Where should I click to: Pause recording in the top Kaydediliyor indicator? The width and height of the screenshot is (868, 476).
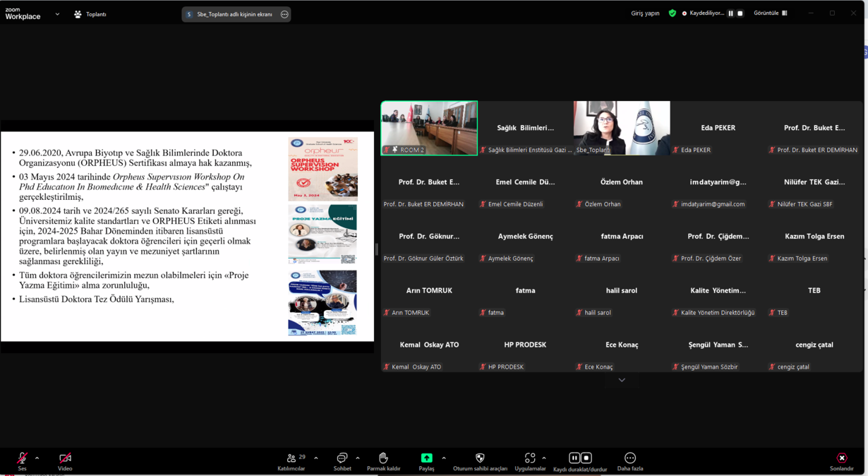[730, 13]
